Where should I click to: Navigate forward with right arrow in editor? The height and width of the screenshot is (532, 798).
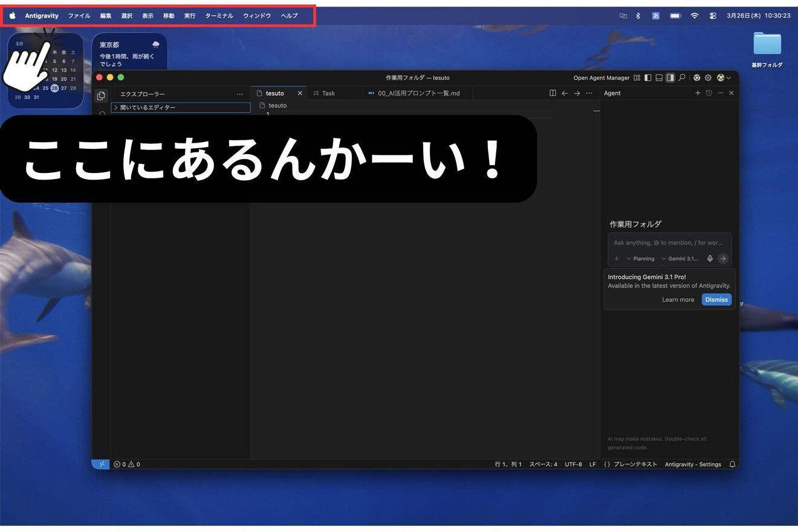coord(577,93)
